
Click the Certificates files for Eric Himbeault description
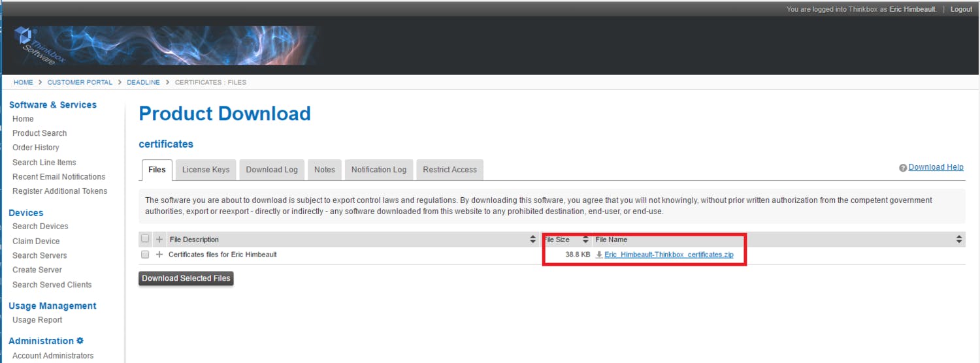click(223, 255)
